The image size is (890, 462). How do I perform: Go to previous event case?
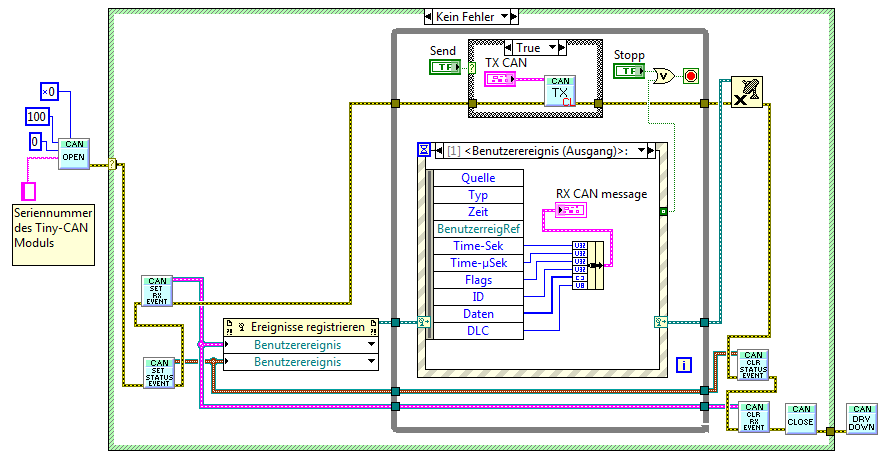tap(439, 150)
